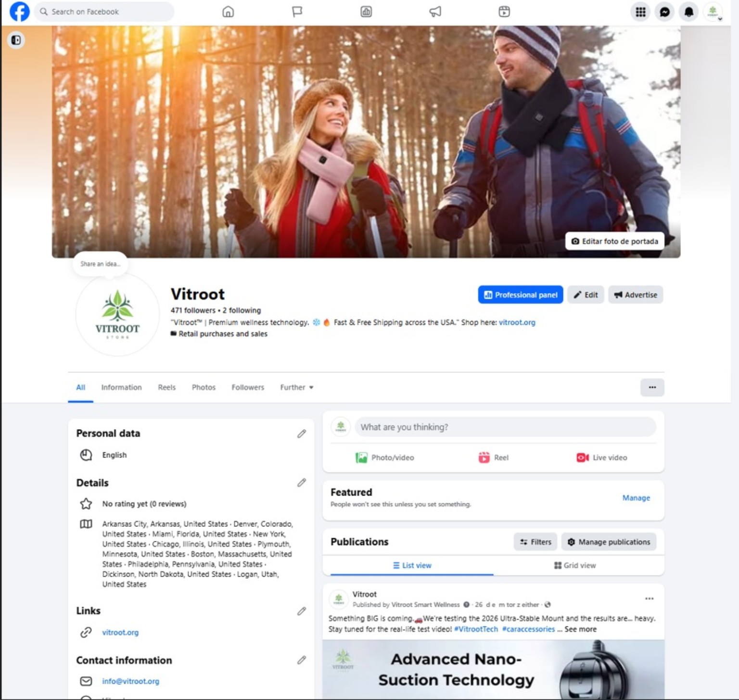Click info@vitroot.org email link

[130, 681]
